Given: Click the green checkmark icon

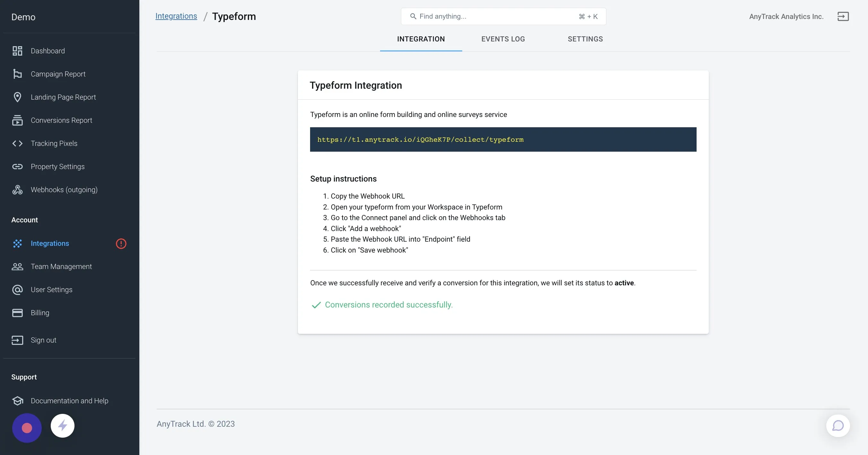Looking at the screenshot, I should point(316,305).
